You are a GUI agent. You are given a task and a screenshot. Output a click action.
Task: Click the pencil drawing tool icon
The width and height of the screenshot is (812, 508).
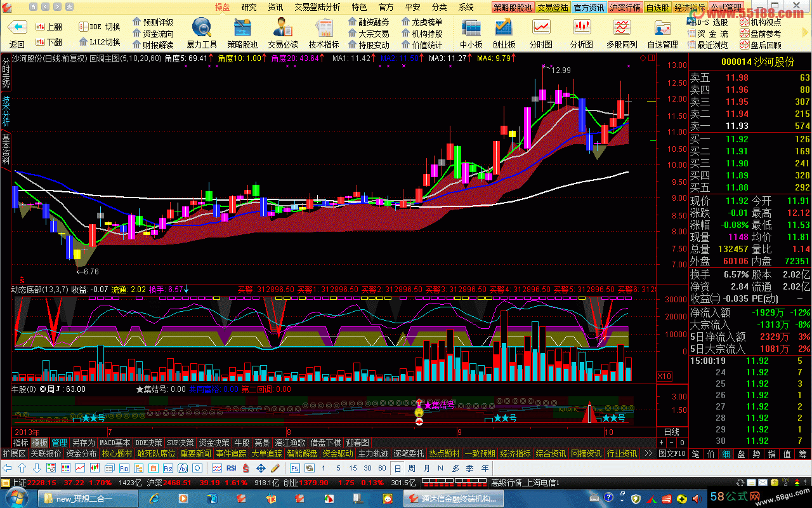pos(275,468)
